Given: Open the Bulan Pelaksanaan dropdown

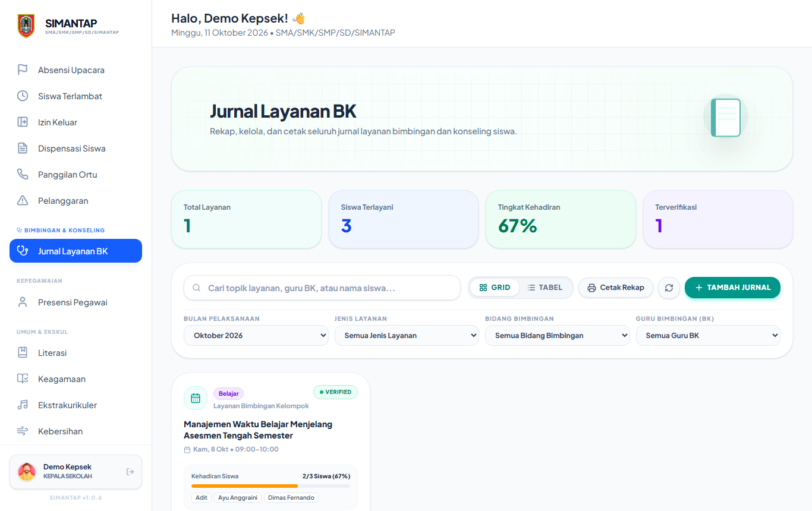Looking at the screenshot, I should pos(256,336).
